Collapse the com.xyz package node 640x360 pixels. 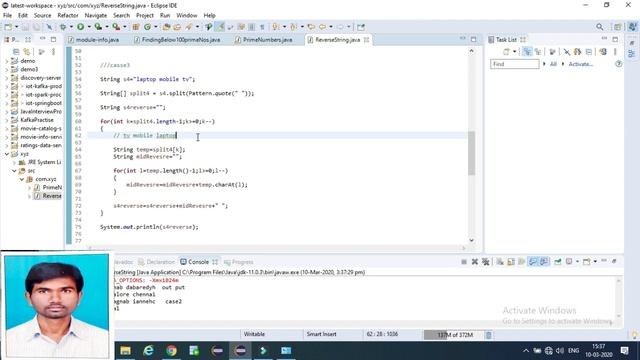pyautogui.click(x=22, y=179)
